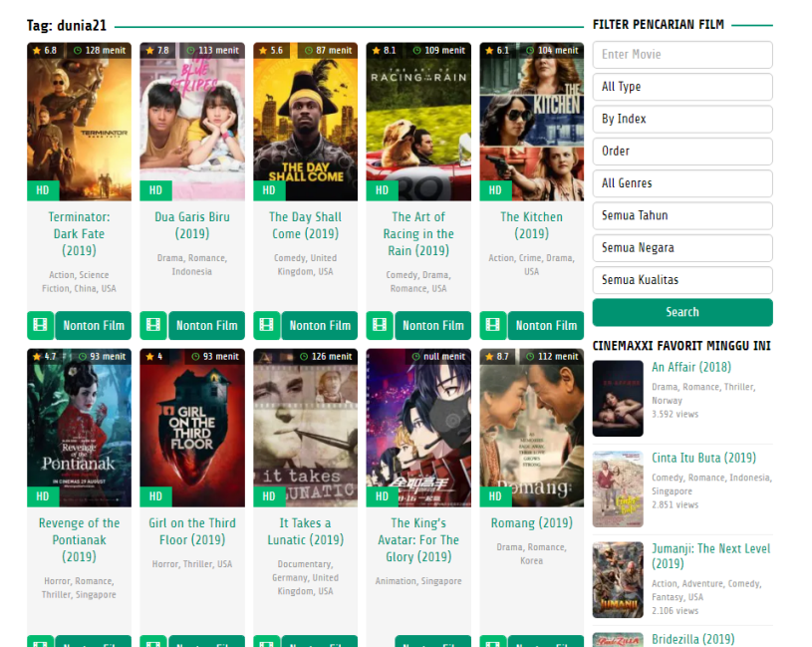Viewport: 812px width, 647px height.
Task: Click Nonton Film for Art of Racing in the Rain
Action: 433,325
